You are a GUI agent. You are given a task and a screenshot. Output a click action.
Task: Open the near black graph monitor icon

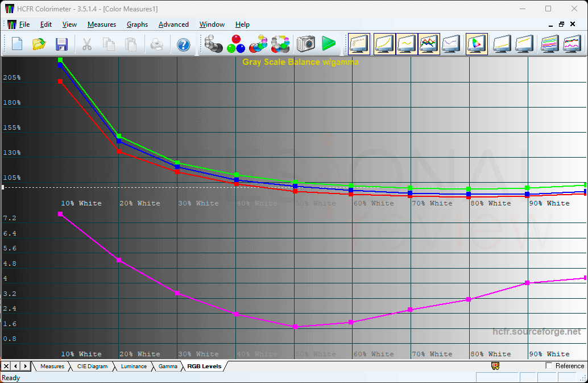[502, 44]
